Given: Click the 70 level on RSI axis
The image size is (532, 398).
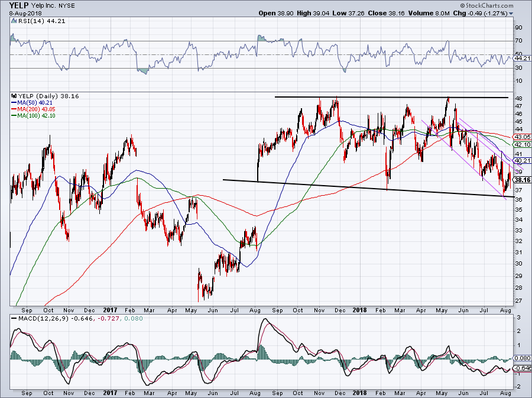Looking at the screenshot, I should pos(519,41).
